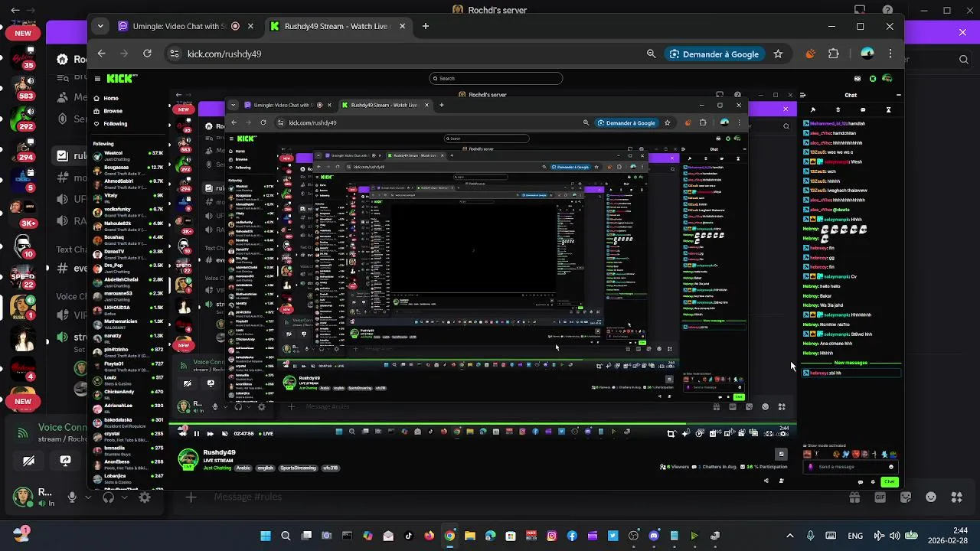Viewport: 980px width, 551px height.
Task: Open Chrome tab search dropdown
Action: (x=100, y=26)
